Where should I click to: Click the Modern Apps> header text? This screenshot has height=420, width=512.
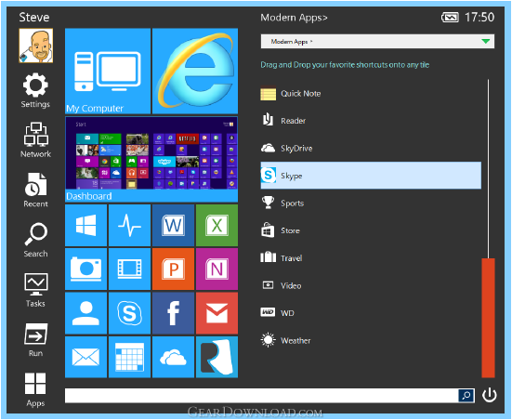click(294, 18)
